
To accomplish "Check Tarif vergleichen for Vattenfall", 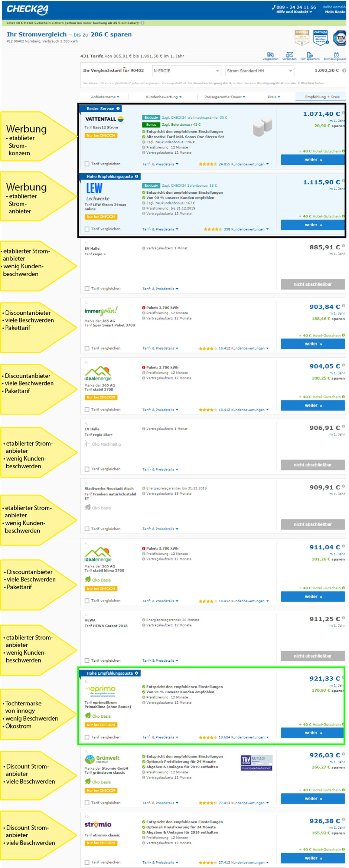I will click(87, 164).
